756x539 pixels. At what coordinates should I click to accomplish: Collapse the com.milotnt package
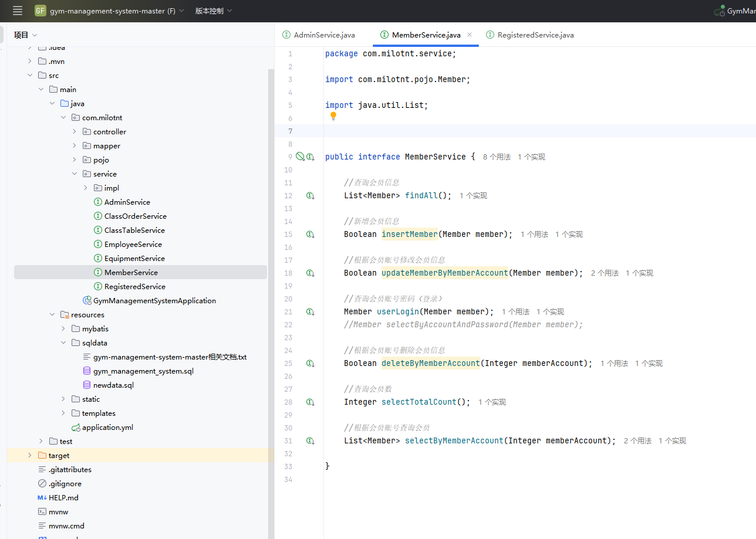63,117
